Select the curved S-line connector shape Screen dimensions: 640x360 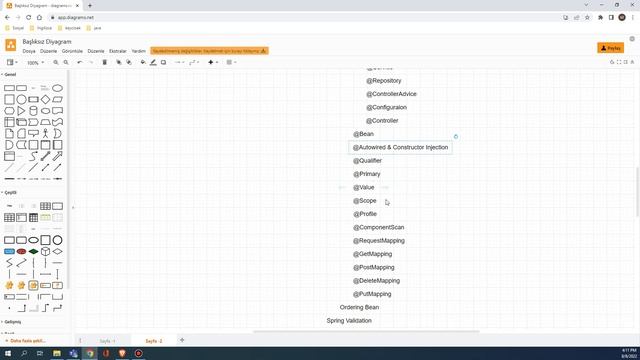[x=33, y=156]
